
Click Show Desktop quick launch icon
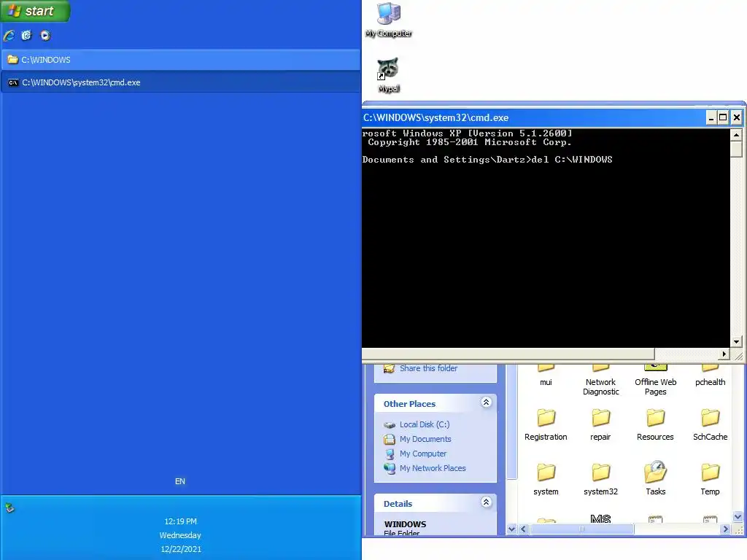(x=27, y=35)
